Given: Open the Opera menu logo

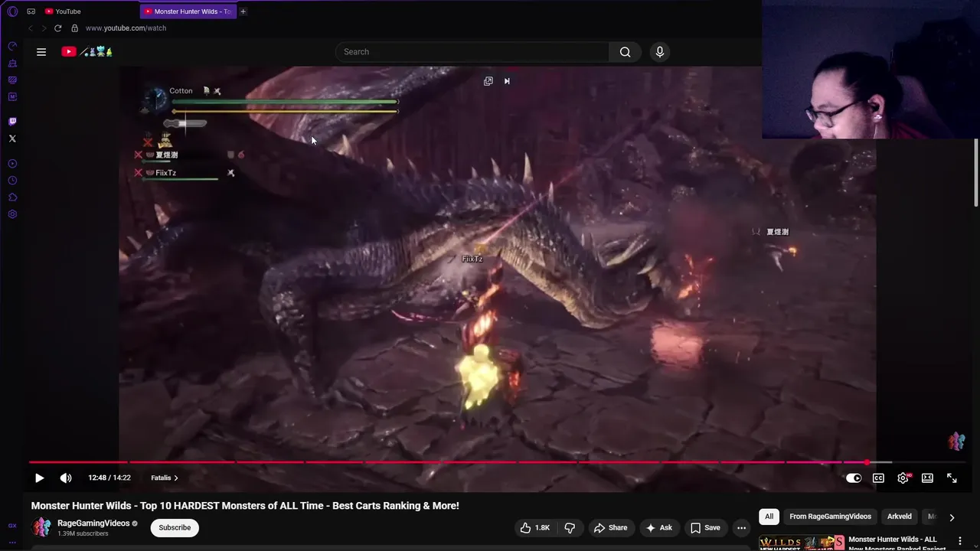Looking at the screenshot, I should tap(12, 11).
